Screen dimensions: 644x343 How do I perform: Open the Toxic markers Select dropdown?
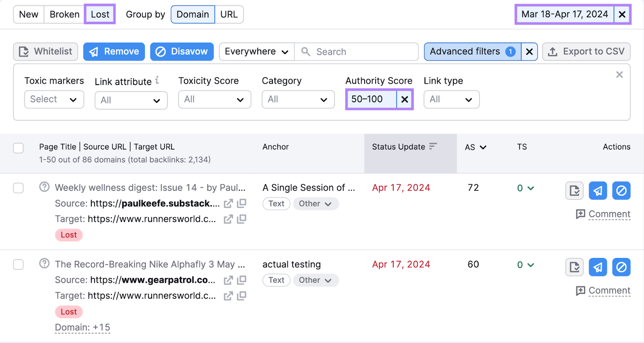(54, 100)
